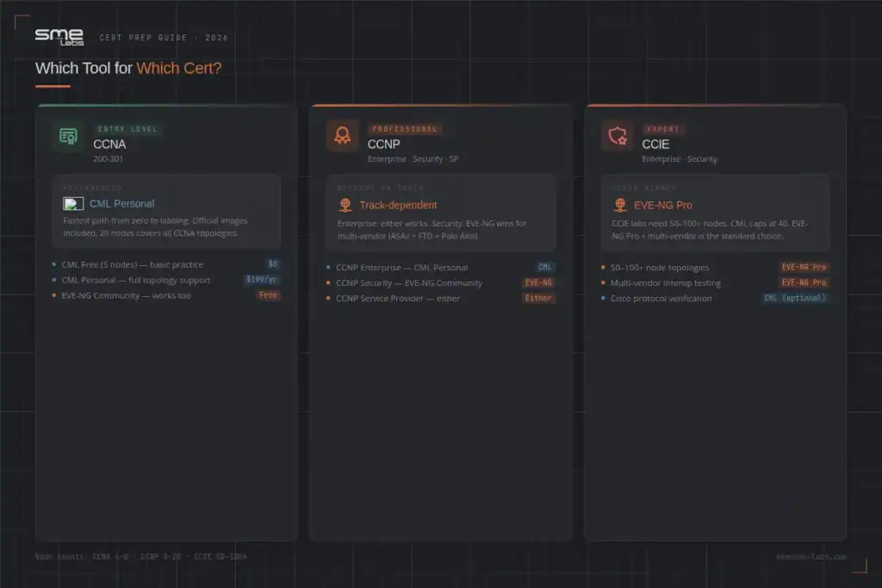882x588 pixels.
Task: Click EVE-NG Pro tag on Multi-vendor interop row
Action: pyautogui.click(x=804, y=282)
